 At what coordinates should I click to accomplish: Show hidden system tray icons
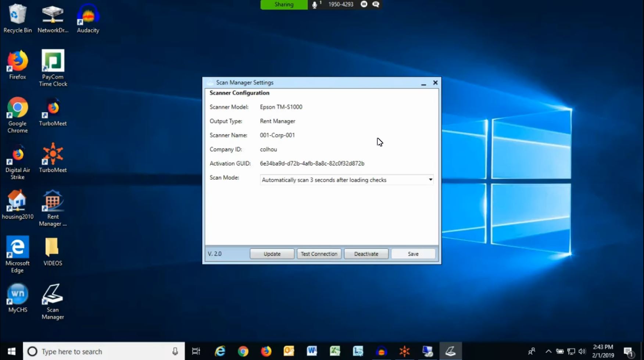548,351
